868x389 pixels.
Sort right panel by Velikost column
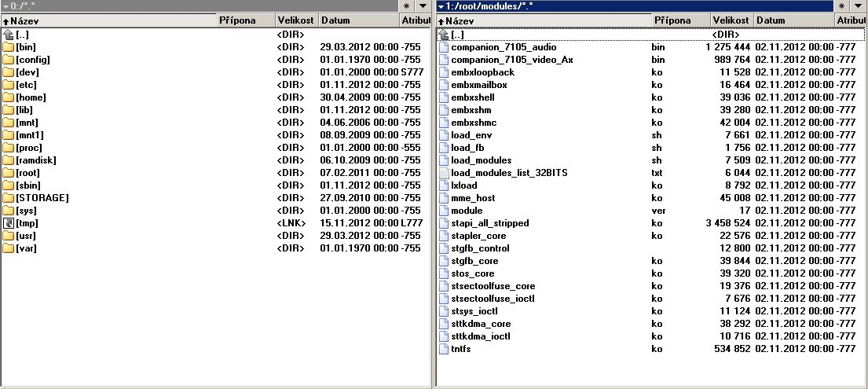731,20
